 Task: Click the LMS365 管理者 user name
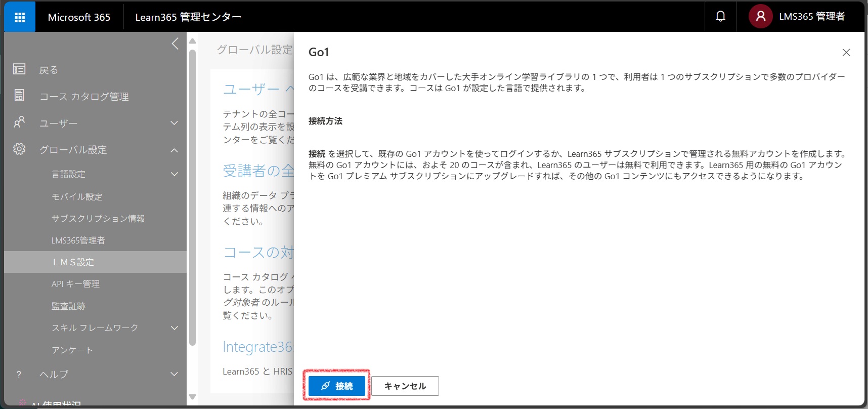point(812,17)
